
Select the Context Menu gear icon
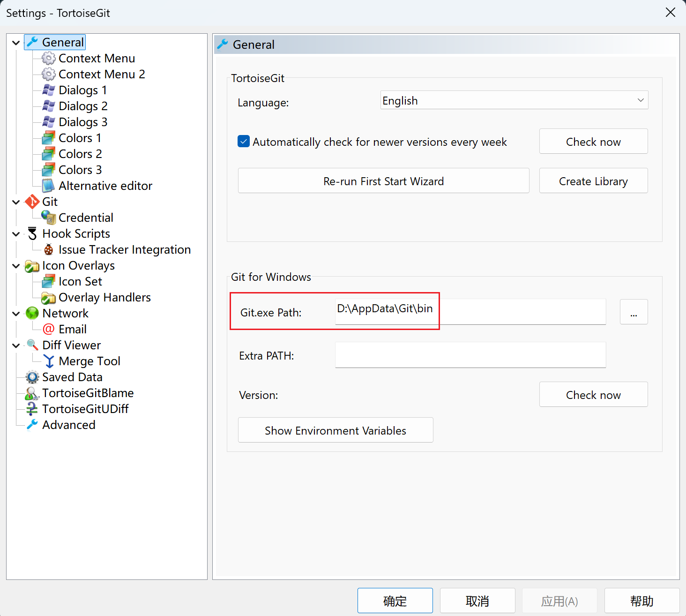(49, 58)
